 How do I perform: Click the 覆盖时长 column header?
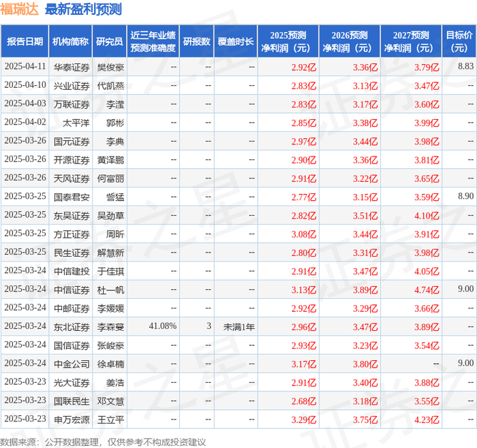pyautogui.click(x=236, y=42)
